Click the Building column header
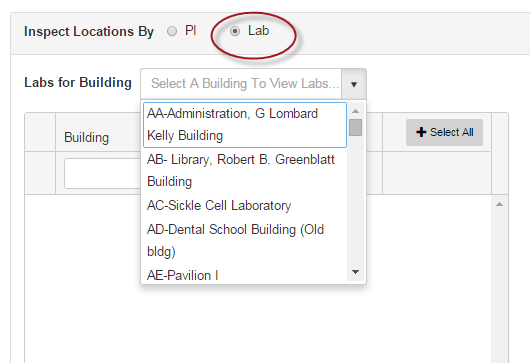This screenshot has height=363, width=530. click(87, 138)
